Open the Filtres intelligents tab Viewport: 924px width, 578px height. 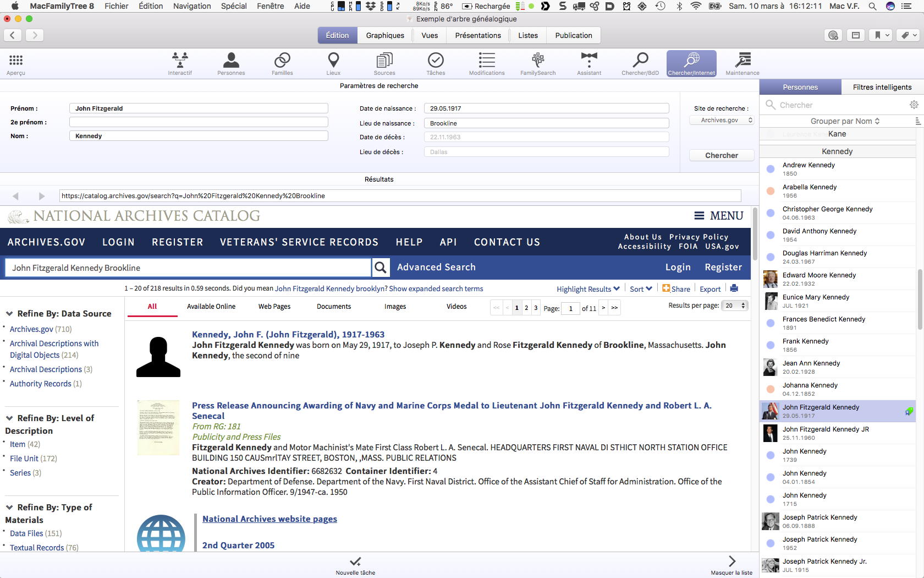(882, 87)
